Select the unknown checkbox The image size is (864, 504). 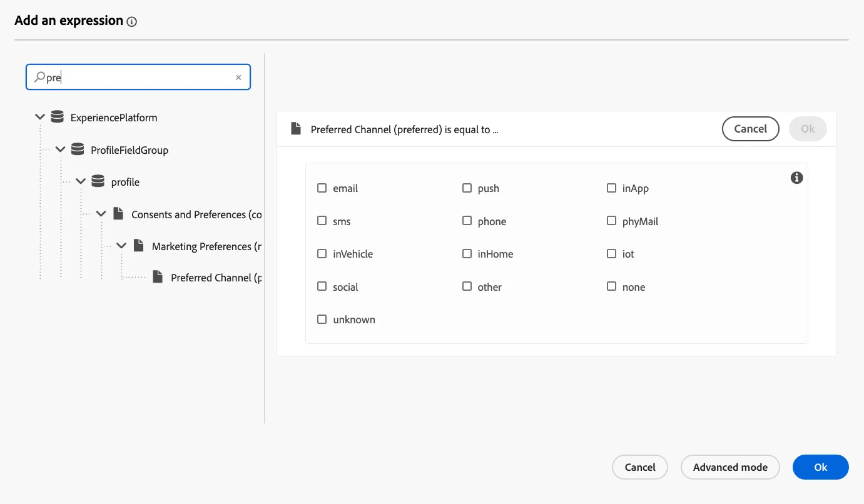click(322, 320)
